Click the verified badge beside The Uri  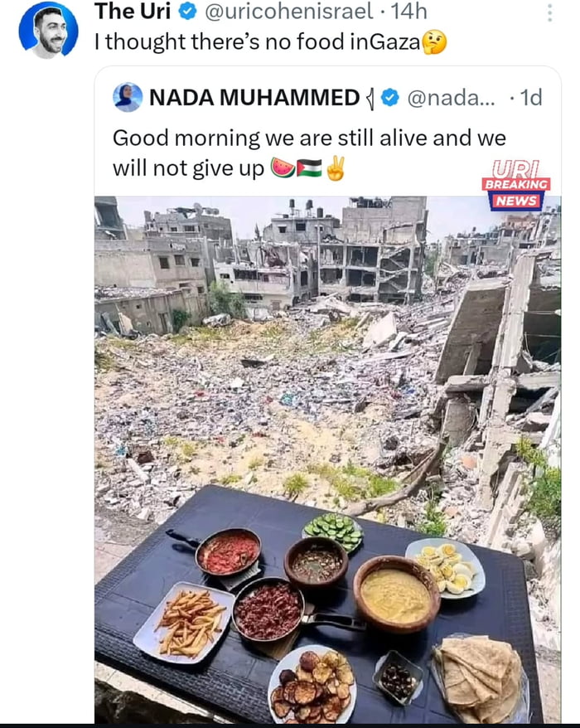coord(187,12)
